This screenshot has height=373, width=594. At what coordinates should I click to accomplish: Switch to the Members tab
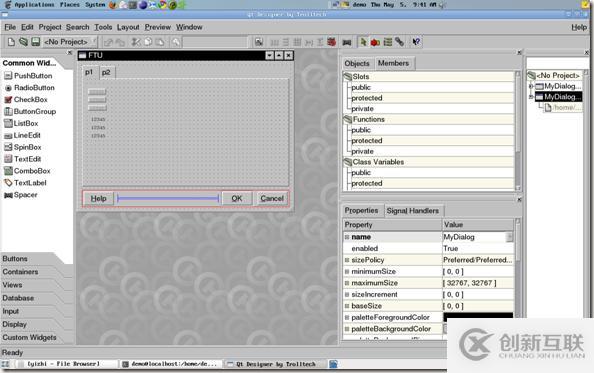click(x=393, y=63)
